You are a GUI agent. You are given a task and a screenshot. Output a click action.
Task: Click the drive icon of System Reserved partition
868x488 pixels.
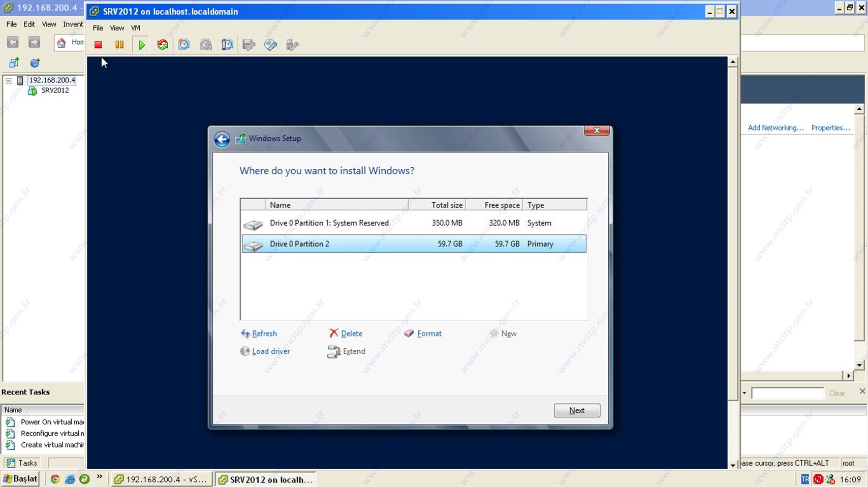pyautogui.click(x=253, y=224)
